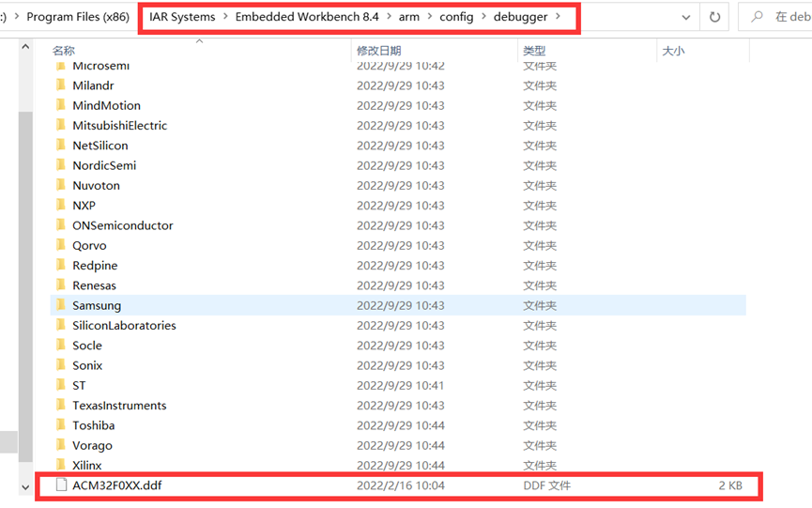Screen dimensions: 812x508
Task: Select the TexasInstruments folder
Action: [x=119, y=406]
